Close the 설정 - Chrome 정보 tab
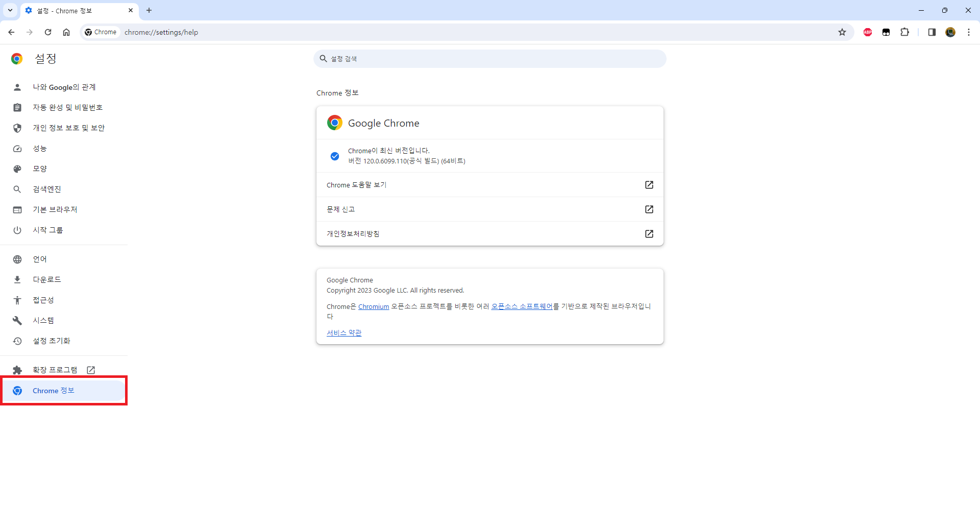Viewport: 980px width, 527px height. tap(131, 10)
